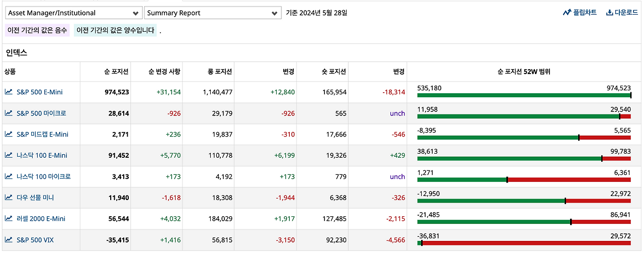Screen dimensions: 644x253
Task: Open chart icon beside S&P 500 마이크로
Action: coord(9,113)
